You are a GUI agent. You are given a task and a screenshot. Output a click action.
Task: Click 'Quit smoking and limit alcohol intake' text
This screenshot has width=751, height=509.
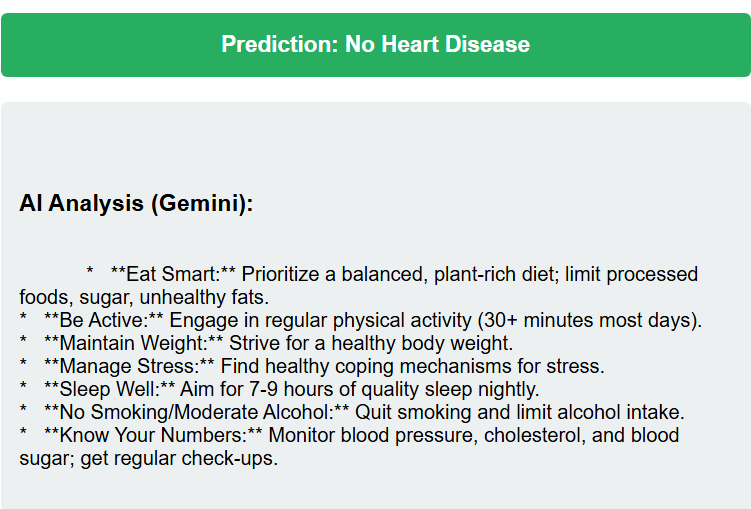click(518, 412)
